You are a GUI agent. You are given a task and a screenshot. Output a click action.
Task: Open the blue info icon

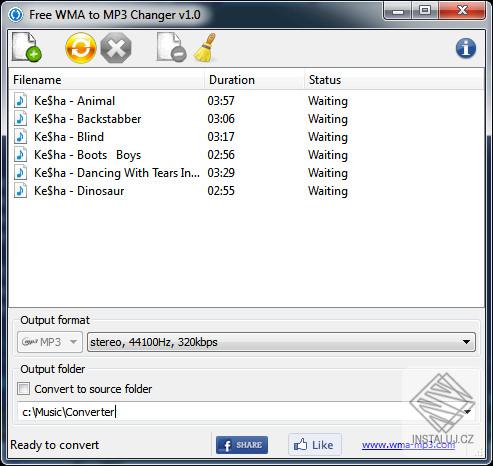click(466, 48)
